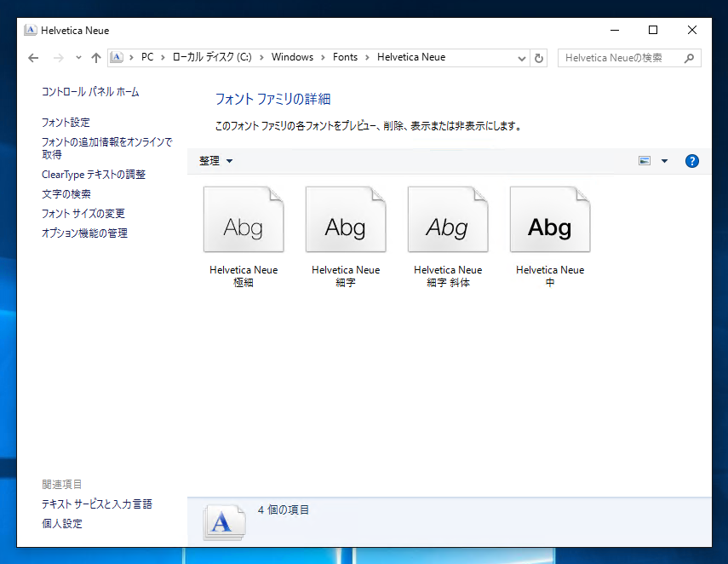
Task: Open 個人設定 link
Action: click(x=62, y=524)
